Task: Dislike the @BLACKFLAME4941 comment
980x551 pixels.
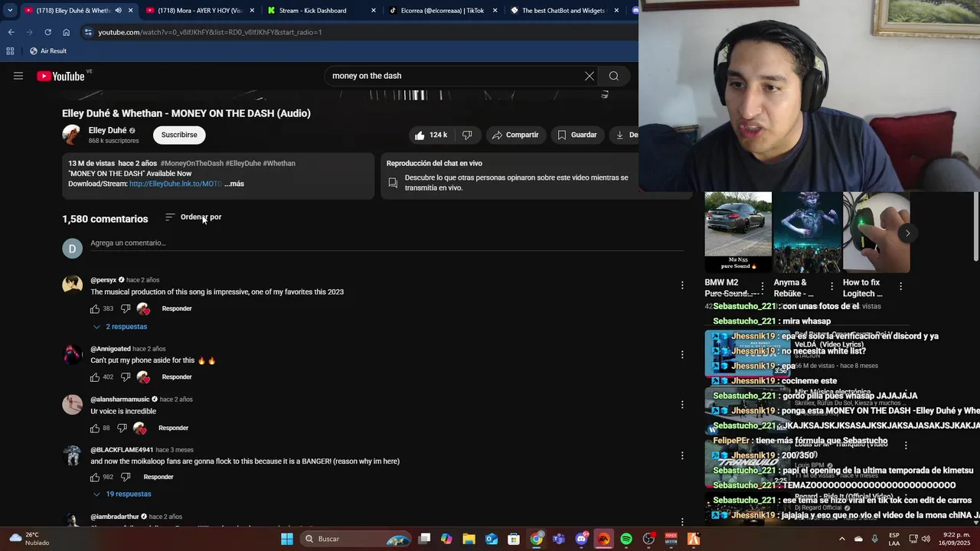Action: (126, 477)
